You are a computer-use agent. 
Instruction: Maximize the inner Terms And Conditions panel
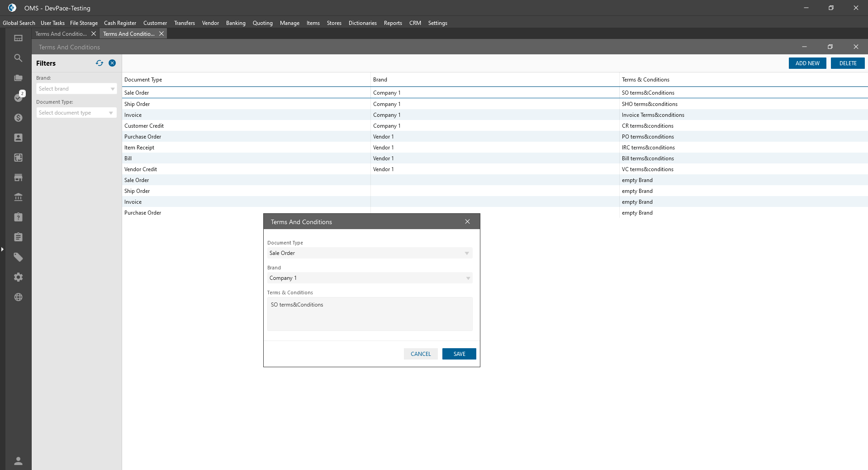point(830,47)
